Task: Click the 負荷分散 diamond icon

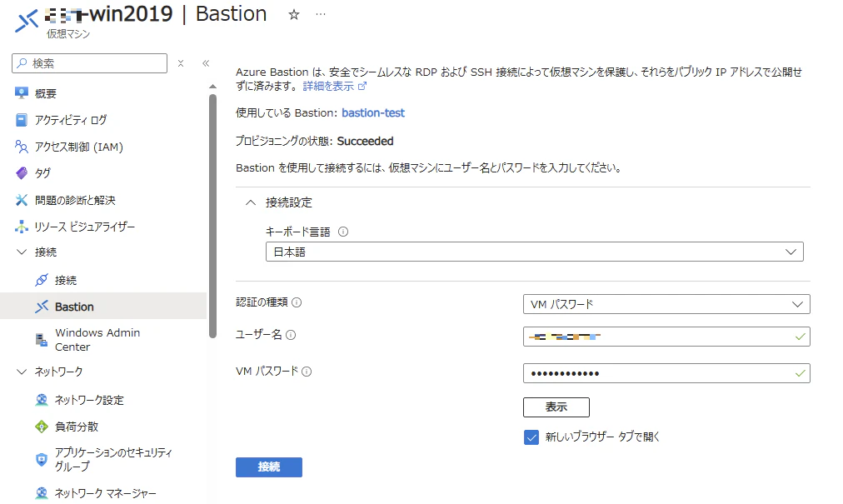Action: (42, 427)
